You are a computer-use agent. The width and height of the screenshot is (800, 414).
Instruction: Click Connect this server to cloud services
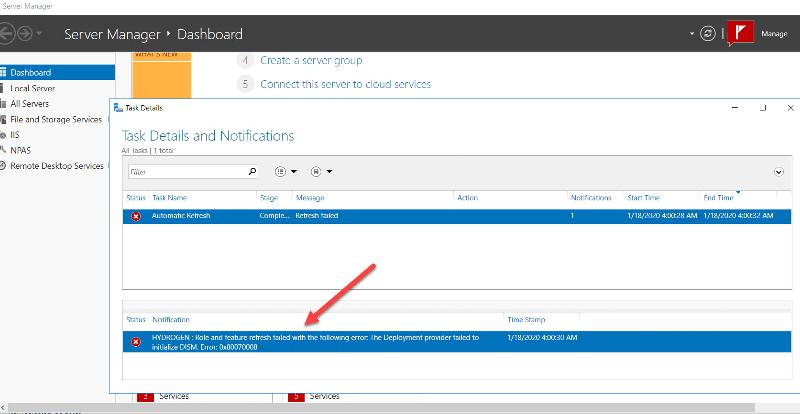click(345, 84)
